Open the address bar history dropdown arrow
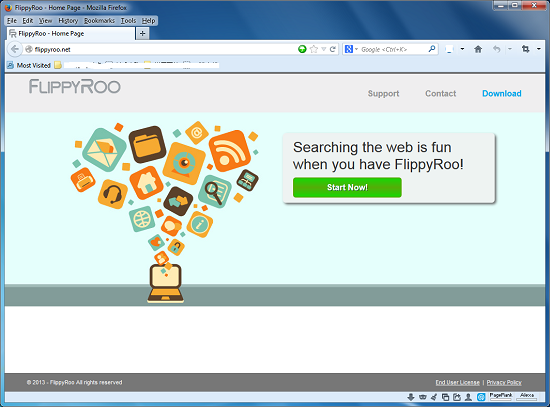The height and width of the screenshot is (407, 550). pos(324,49)
